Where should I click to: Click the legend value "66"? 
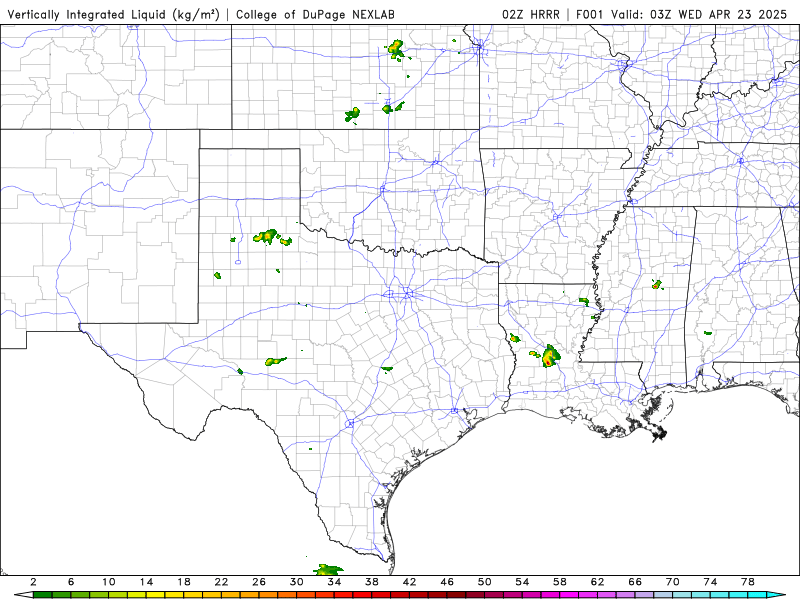point(635,582)
